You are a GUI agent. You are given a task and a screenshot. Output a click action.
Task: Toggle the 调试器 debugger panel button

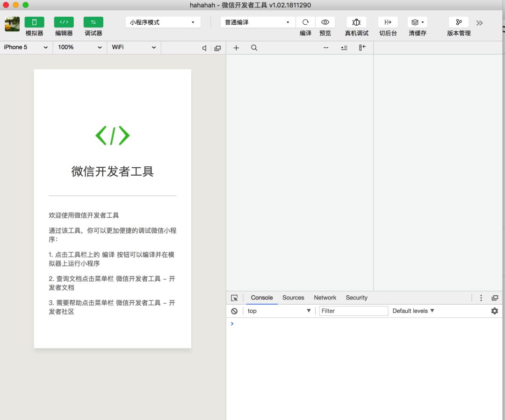tap(94, 22)
